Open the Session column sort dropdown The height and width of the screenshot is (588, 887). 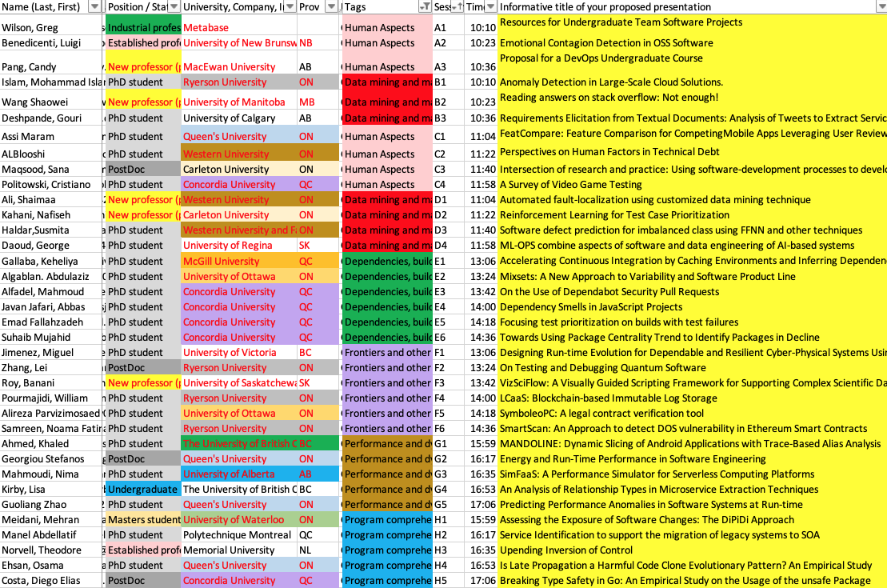(x=457, y=6)
